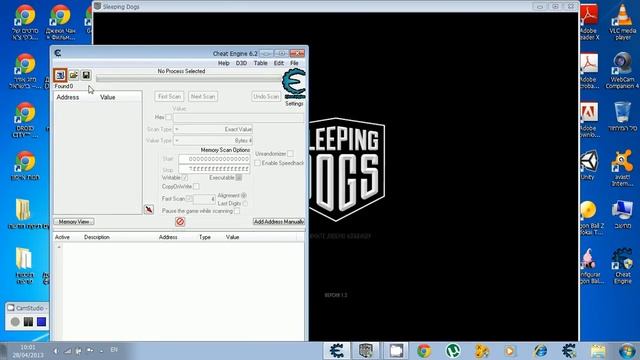The width and height of the screenshot is (640, 360).
Task: Open the Unity desktop shortcut
Action: (588, 165)
